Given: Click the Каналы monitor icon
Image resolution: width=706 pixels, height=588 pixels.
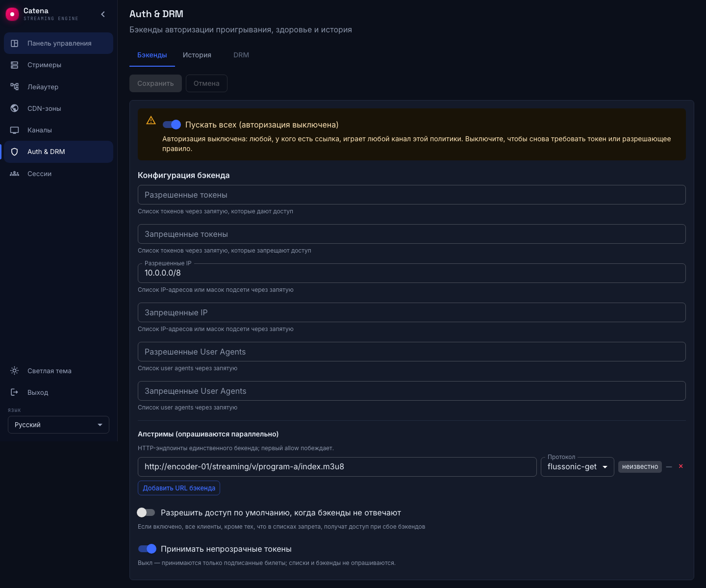Looking at the screenshot, I should coord(15,130).
